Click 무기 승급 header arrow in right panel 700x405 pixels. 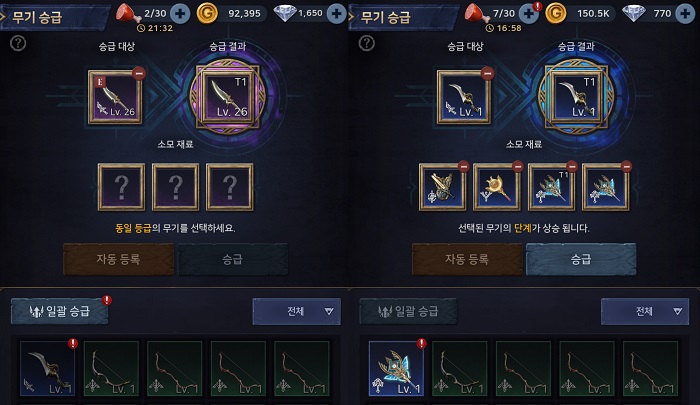pos(352,17)
